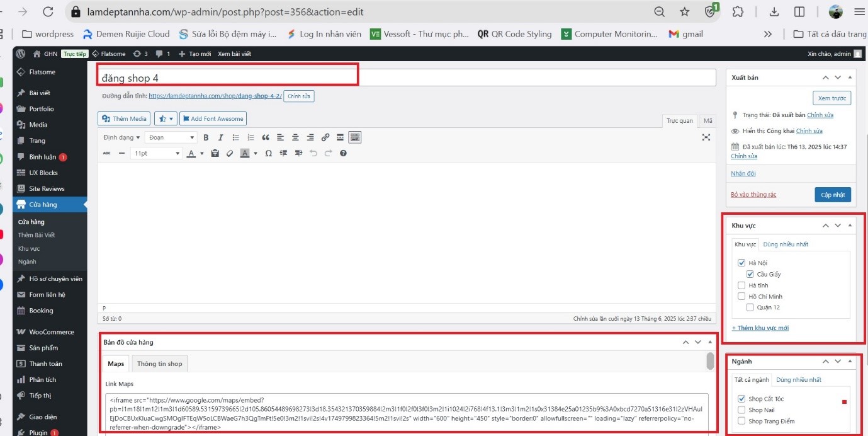Toggle bold formatting in editor toolbar

tap(205, 137)
